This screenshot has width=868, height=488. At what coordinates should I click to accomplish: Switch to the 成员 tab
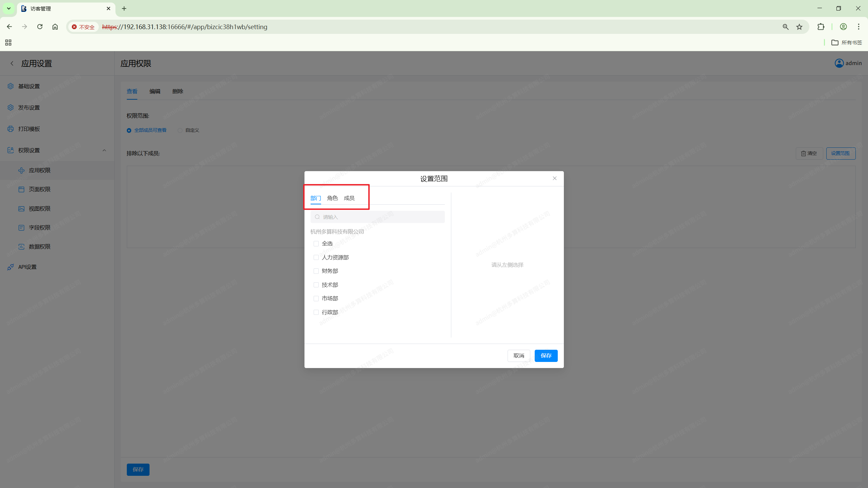(x=349, y=198)
